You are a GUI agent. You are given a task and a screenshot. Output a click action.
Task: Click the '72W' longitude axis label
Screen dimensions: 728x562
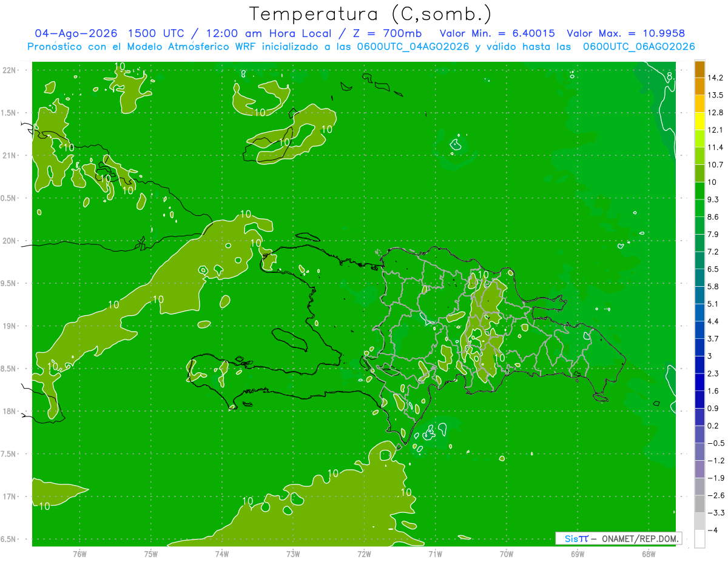click(x=364, y=554)
